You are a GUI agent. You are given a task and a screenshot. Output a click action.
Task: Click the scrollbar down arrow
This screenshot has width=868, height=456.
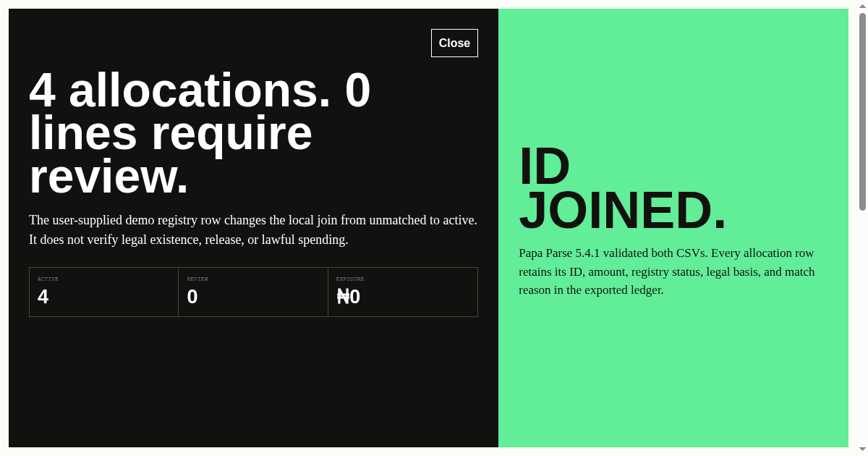862,449
